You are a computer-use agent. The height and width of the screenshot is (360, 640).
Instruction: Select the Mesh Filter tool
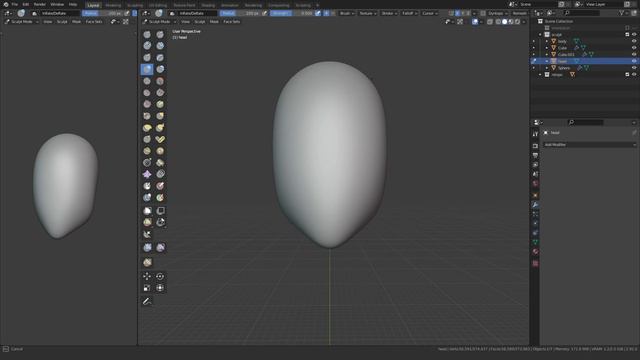pos(147,247)
